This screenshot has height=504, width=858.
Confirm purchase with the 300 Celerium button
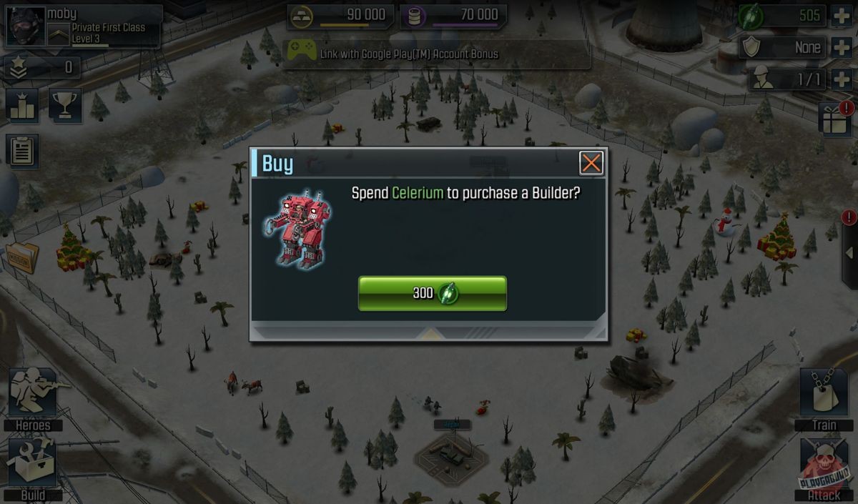click(x=432, y=293)
